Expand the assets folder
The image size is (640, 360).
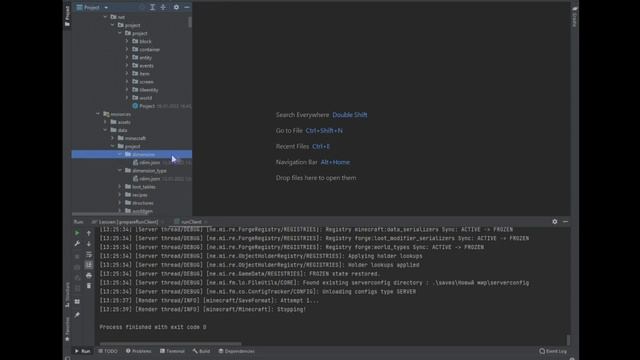tap(105, 122)
